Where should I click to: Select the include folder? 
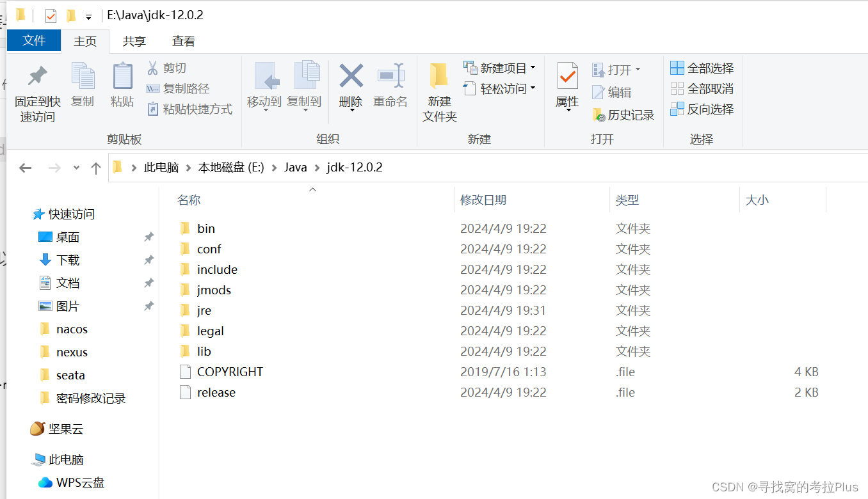(217, 269)
